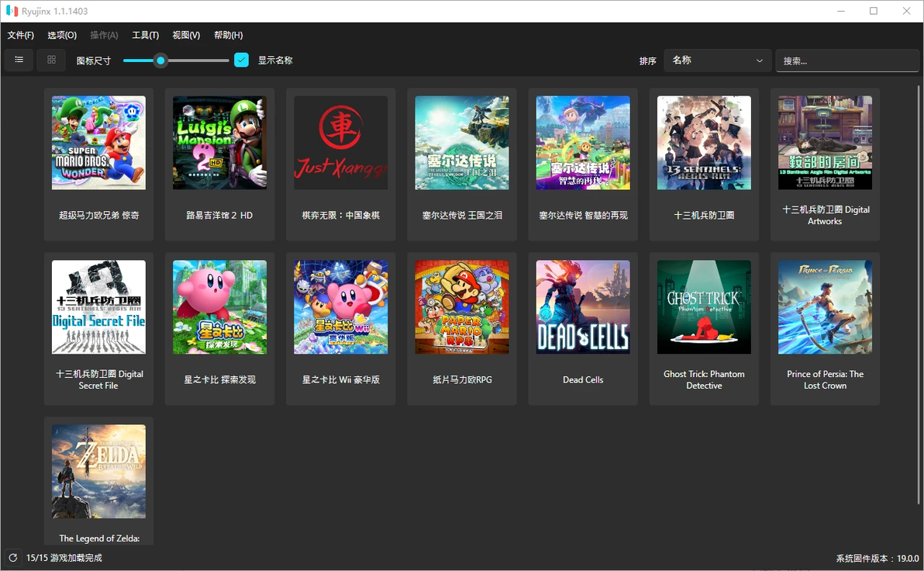The image size is (924, 571).
Task: Select Digital Secret File cover
Action: 98,307
